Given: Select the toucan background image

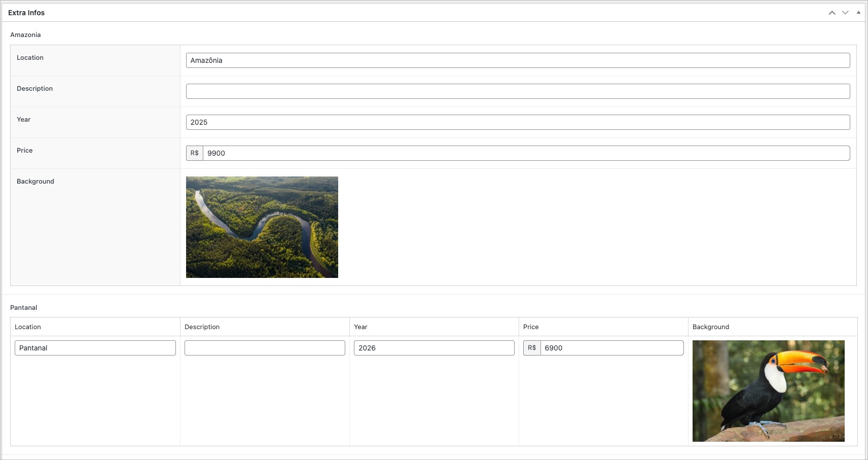Looking at the screenshot, I should 768,391.
